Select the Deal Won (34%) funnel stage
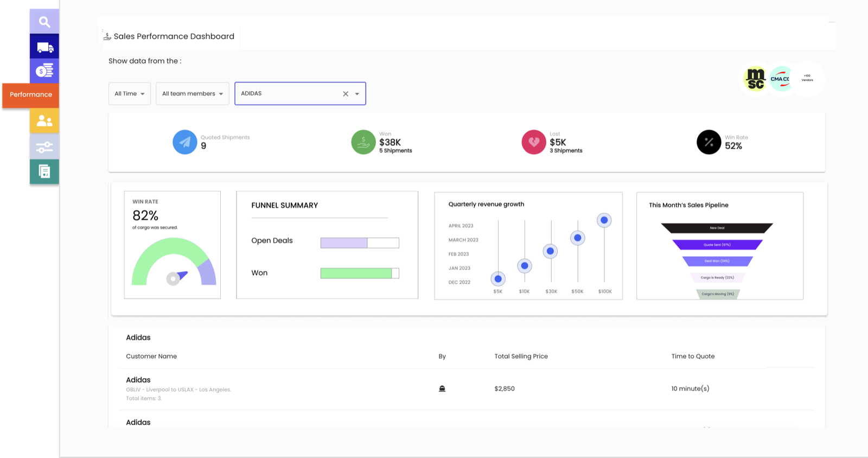Viewport: 868px width, 458px height. [x=717, y=261]
